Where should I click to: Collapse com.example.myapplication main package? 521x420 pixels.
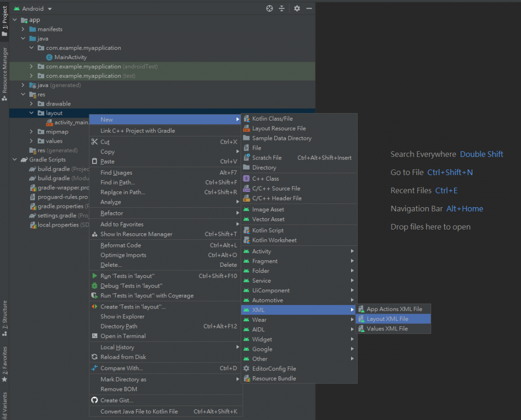pyautogui.click(x=32, y=48)
